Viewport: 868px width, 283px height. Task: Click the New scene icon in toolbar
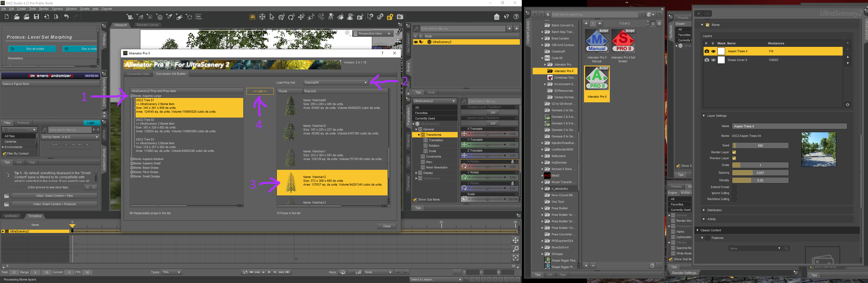tap(7, 17)
